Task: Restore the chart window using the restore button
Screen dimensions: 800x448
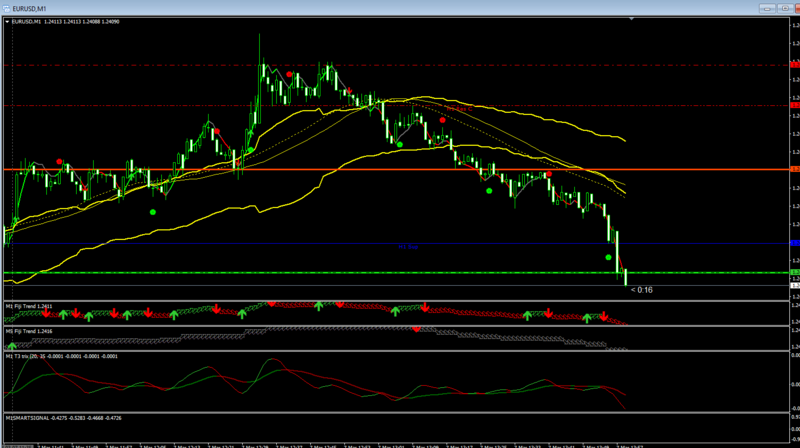Action: pyautogui.click(x=785, y=8)
